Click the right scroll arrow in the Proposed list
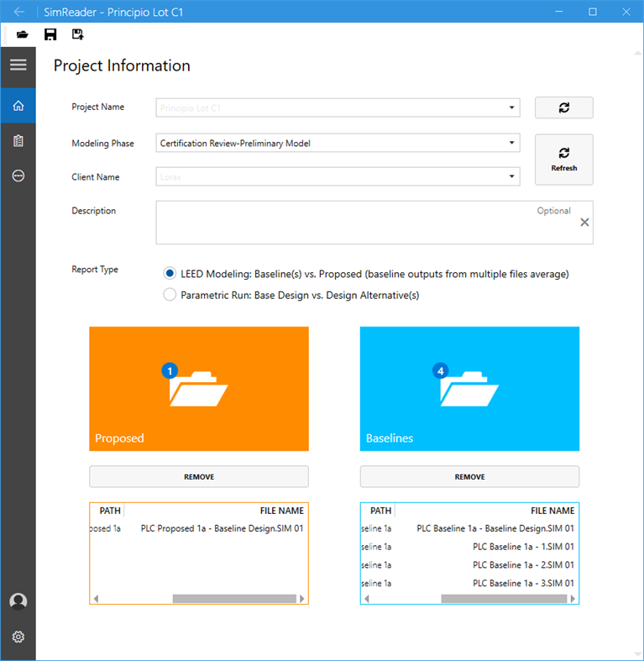 (301, 599)
